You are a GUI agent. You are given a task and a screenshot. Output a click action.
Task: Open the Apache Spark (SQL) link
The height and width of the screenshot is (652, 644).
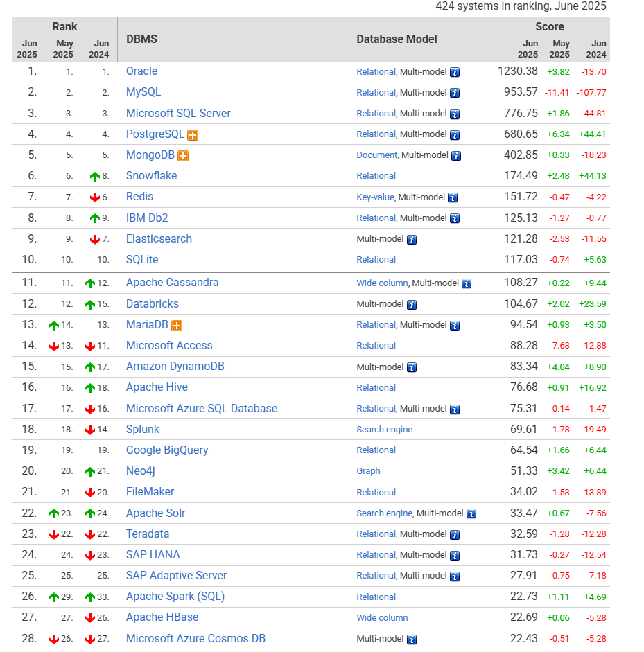[175, 597]
